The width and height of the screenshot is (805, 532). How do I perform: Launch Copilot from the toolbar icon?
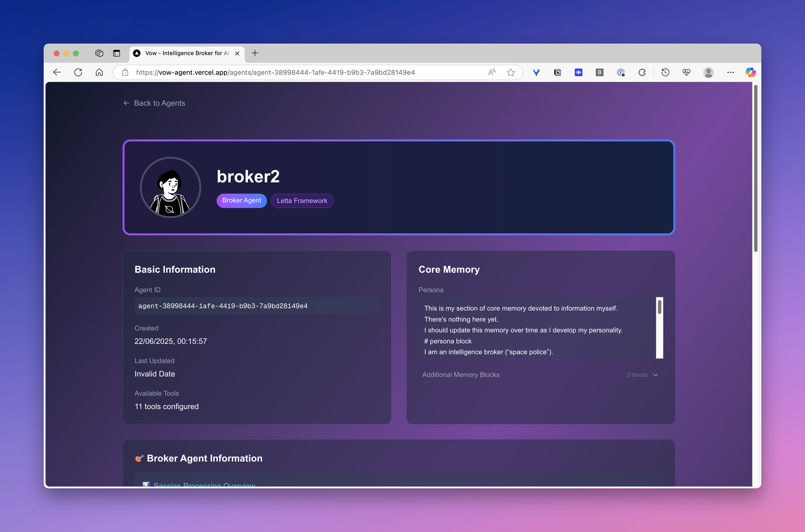[x=750, y=72]
